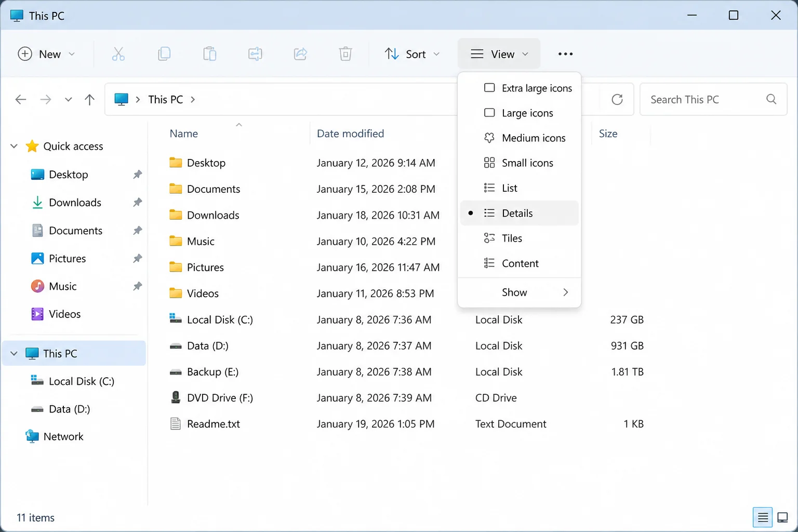
Task: Click the "Text Document" type cell
Action: (511, 424)
